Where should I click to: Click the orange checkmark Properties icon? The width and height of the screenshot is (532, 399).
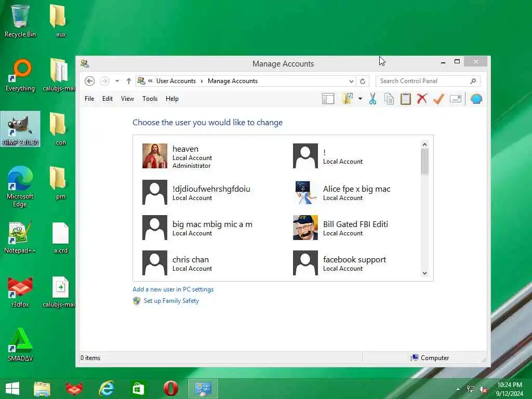pos(438,99)
